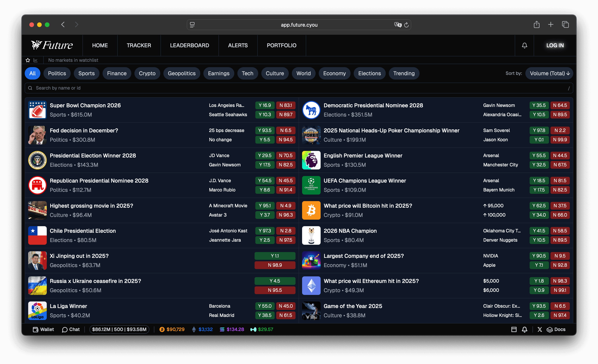This screenshot has width=598, height=364.
Task: Open the chart view icon next to the star
Action: pyautogui.click(x=36, y=60)
